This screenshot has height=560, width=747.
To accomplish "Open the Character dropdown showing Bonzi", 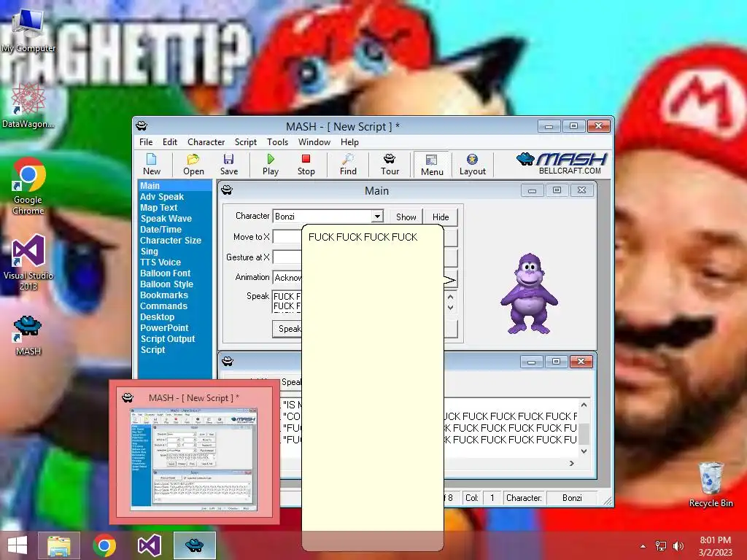I will click(x=377, y=216).
